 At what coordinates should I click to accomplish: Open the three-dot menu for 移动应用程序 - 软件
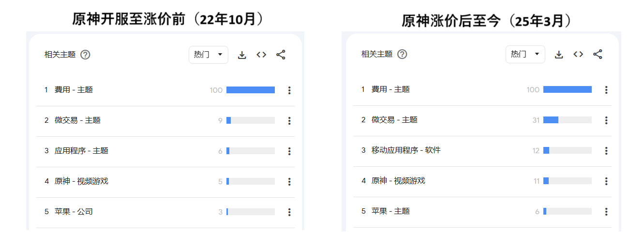606,151
